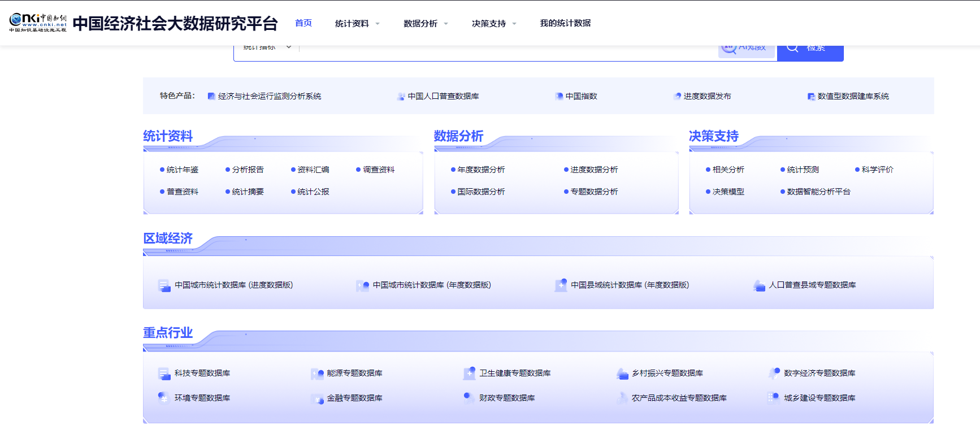Click the 环境专题数据库 icon
The height and width of the screenshot is (434, 980).
(164, 398)
